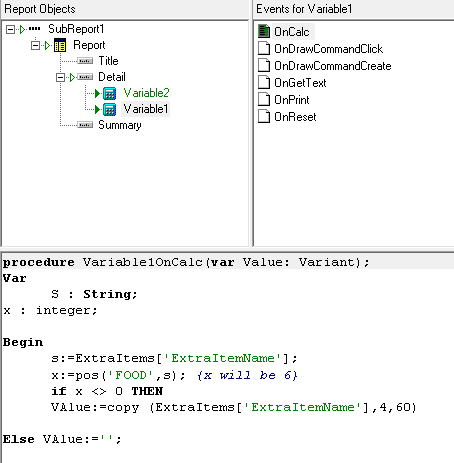Click the OnDrawCommandClick blank page icon
The width and height of the screenshot is (454, 463).
coord(264,48)
